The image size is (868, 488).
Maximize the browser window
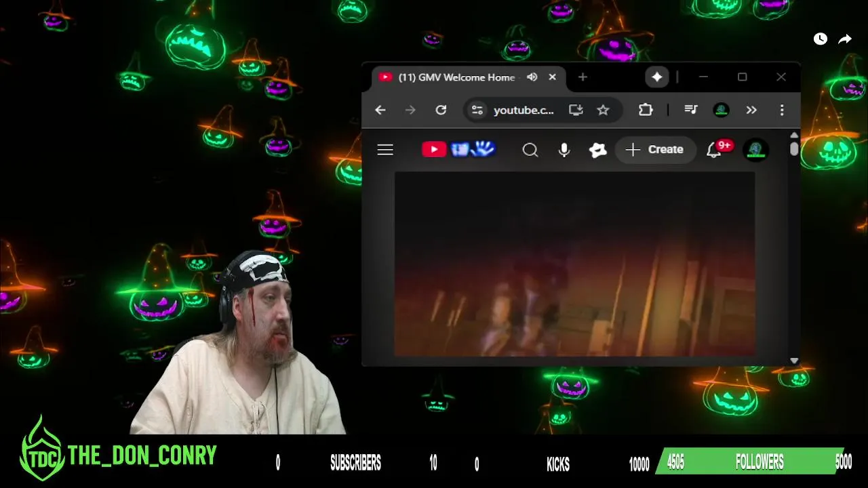coord(743,77)
